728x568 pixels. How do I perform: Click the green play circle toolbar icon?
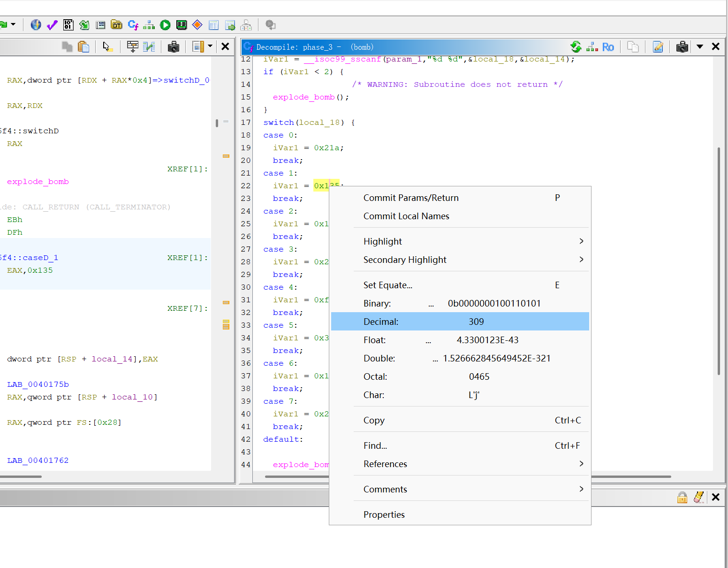click(x=165, y=25)
